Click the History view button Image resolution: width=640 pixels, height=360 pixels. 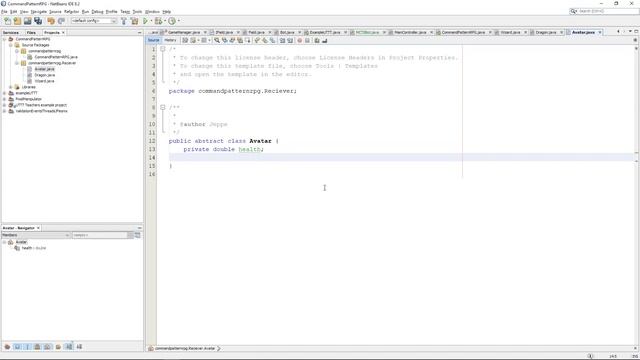tap(170, 40)
